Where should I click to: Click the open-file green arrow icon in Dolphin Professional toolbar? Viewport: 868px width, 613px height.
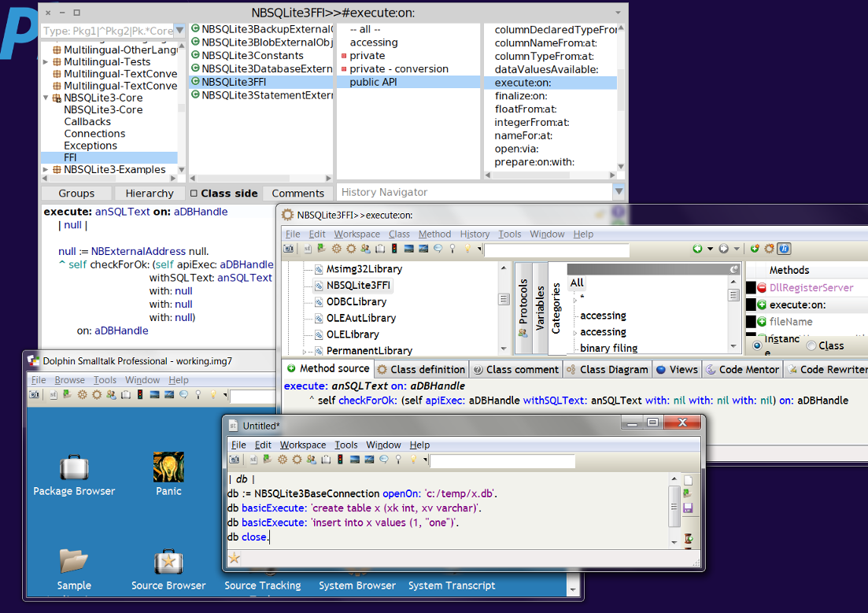67,395
